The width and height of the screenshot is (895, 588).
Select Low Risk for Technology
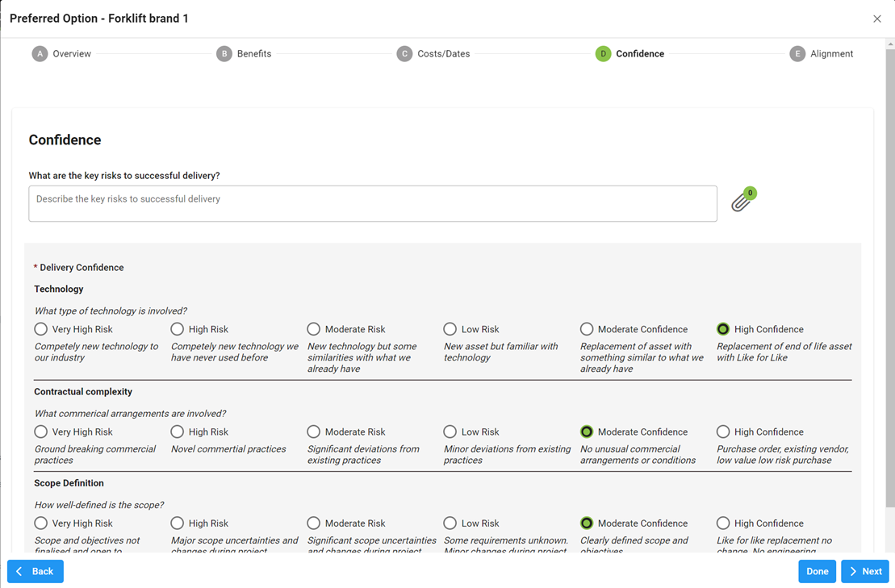click(450, 329)
